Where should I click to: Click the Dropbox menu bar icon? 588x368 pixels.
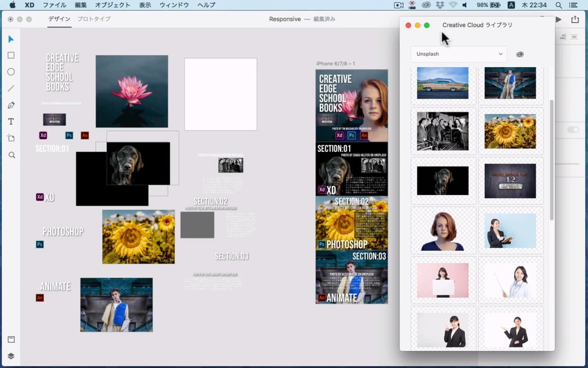tap(440, 5)
